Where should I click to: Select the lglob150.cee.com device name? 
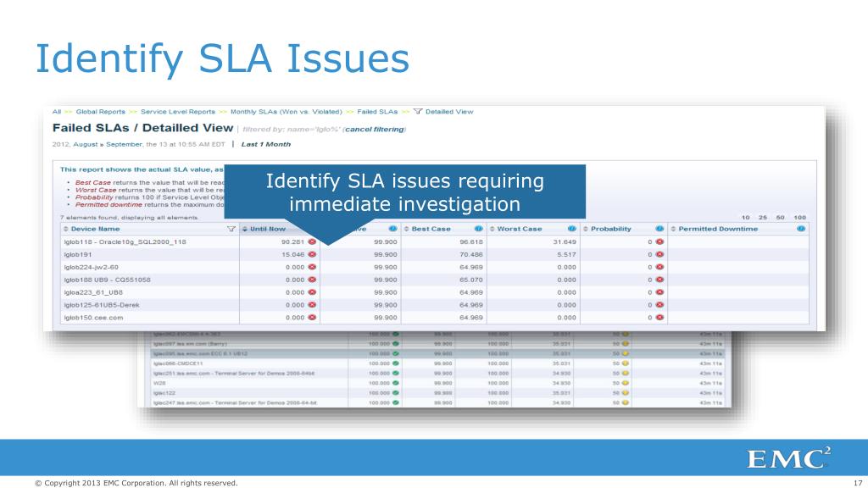click(93, 318)
